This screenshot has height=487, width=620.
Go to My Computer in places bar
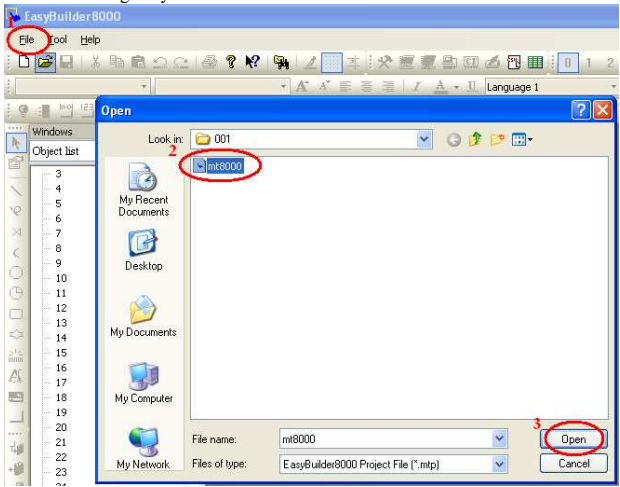point(144,383)
